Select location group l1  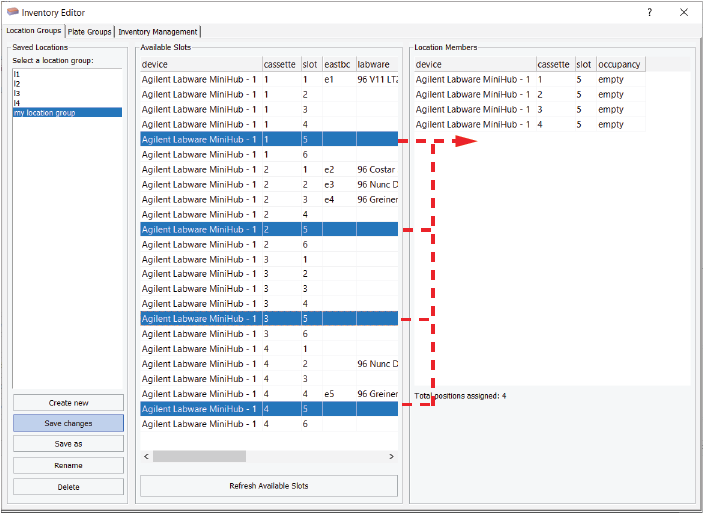tap(67, 74)
